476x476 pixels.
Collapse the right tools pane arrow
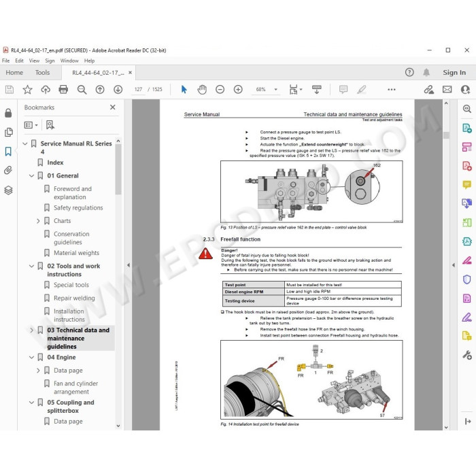coord(454,265)
